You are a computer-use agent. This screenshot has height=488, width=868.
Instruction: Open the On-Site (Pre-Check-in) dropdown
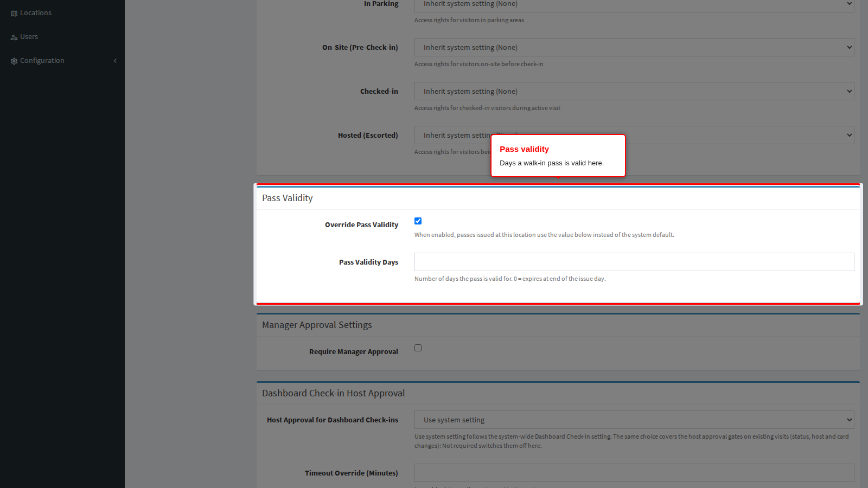click(x=634, y=47)
